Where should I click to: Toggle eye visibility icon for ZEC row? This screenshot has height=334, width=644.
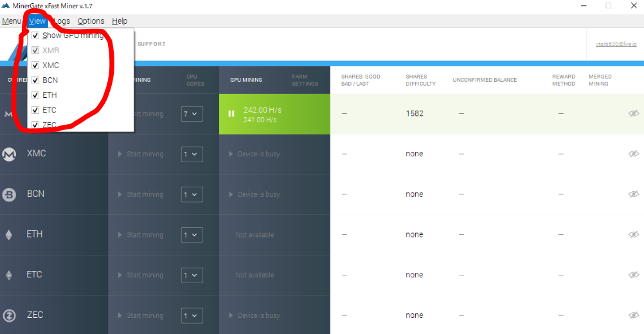634,315
